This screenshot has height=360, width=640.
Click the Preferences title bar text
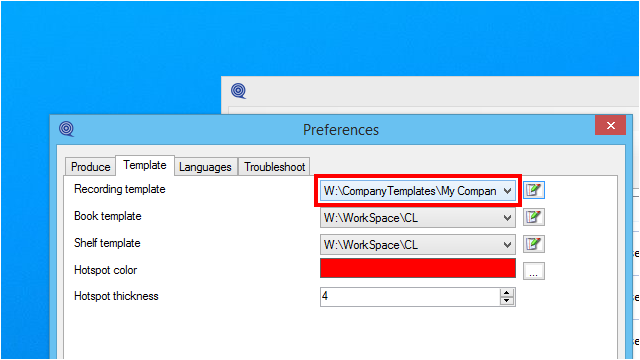[341, 130]
